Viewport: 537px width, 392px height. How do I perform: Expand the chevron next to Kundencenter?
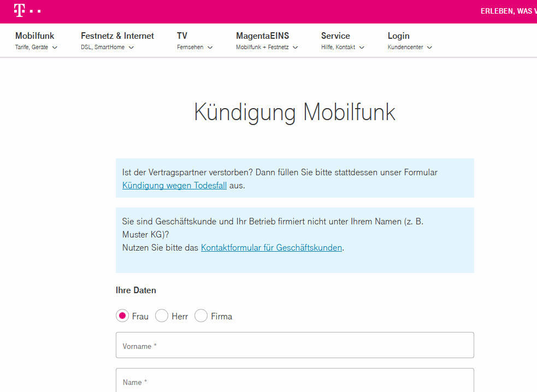click(429, 47)
